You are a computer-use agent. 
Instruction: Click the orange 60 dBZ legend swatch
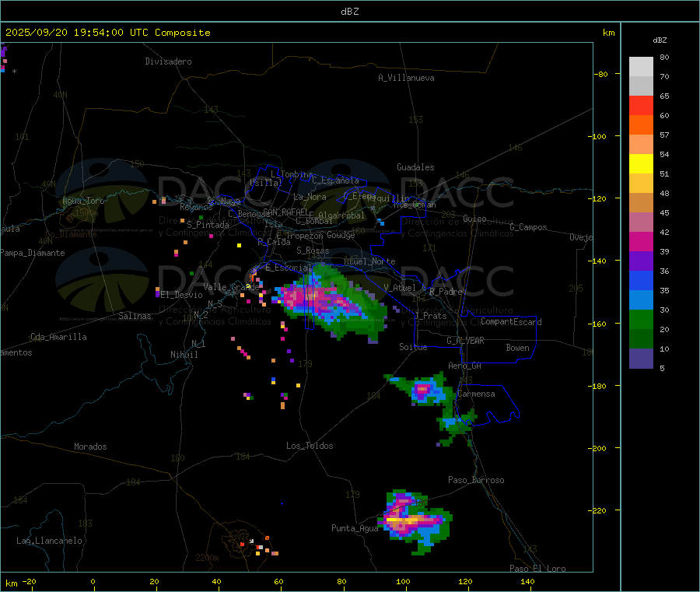click(641, 125)
